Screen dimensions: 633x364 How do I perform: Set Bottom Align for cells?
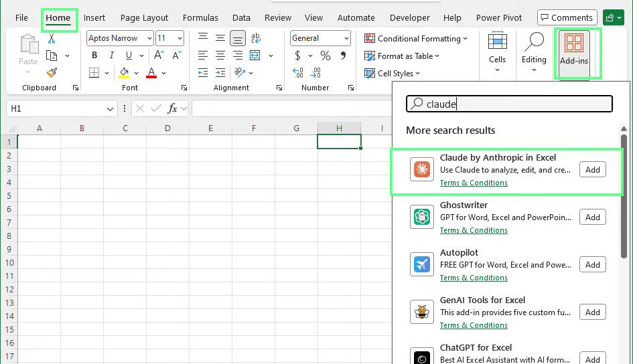click(238, 39)
